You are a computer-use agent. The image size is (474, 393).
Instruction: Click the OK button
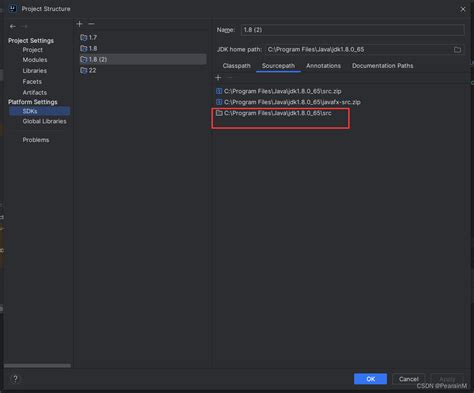pyautogui.click(x=370, y=379)
